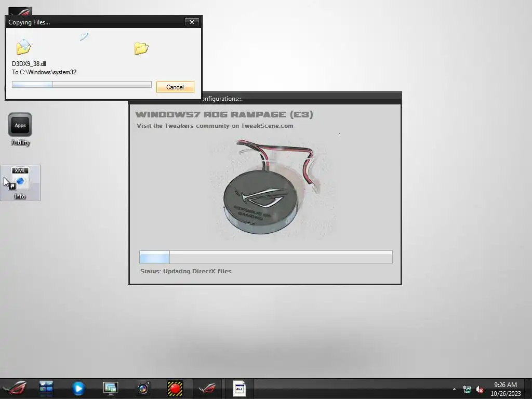This screenshot has height=399, width=532.
Task: Click 'Visit the Tweakers community on TweakScene.com'
Action: pos(215,126)
